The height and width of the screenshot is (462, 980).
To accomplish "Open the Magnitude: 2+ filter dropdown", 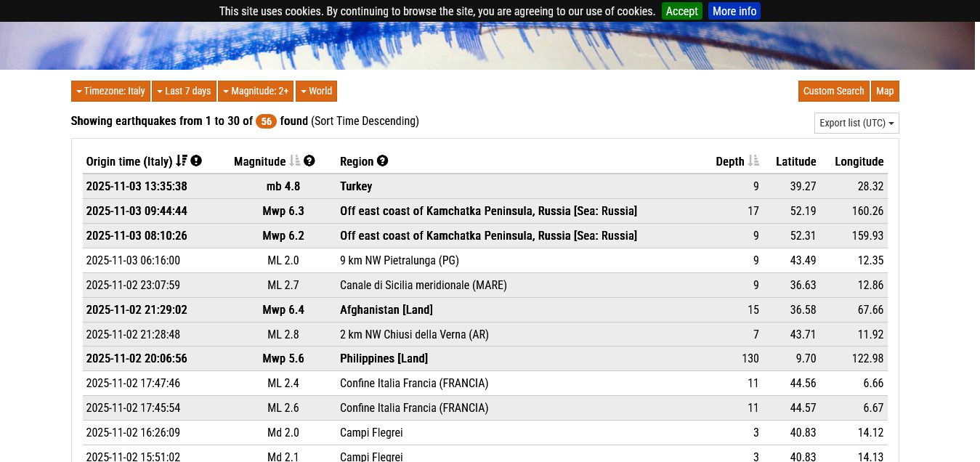I will click(256, 91).
